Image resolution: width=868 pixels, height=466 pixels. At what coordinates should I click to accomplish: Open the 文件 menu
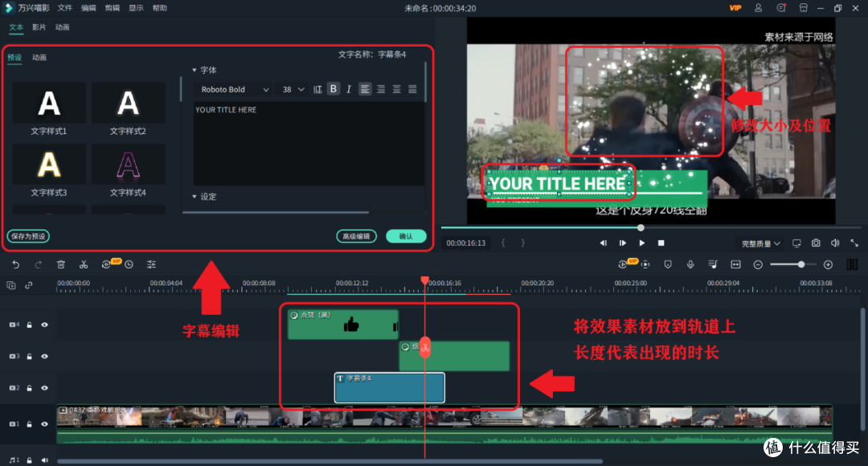pyautogui.click(x=65, y=8)
